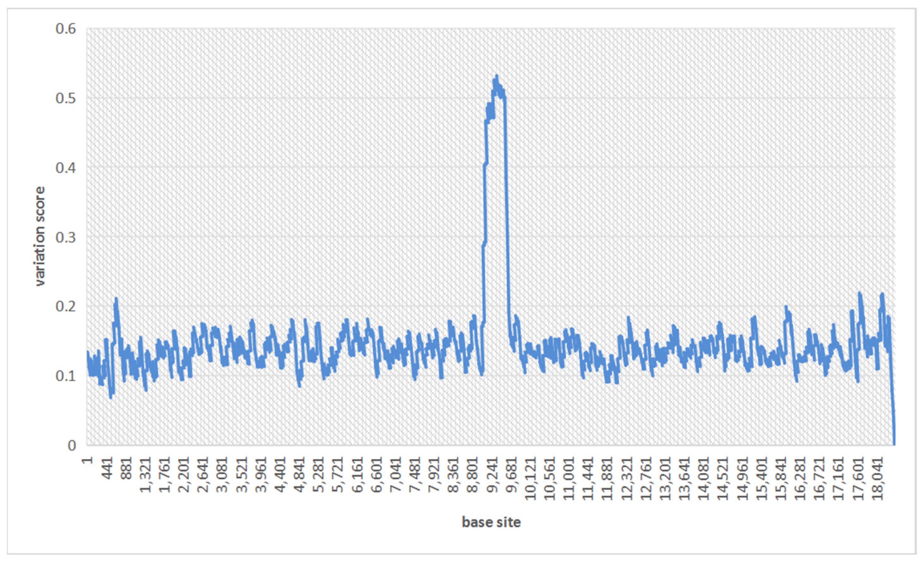Screen dimensions: 924x563
Task: Click the 'base site' x-axis title
Action: point(491,522)
